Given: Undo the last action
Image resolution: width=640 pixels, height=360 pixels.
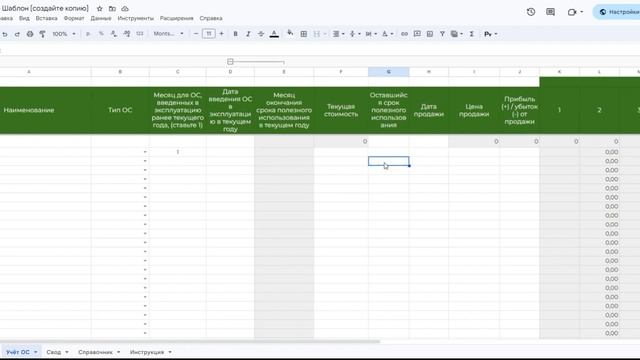Looking at the screenshot, I should point(5,34).
